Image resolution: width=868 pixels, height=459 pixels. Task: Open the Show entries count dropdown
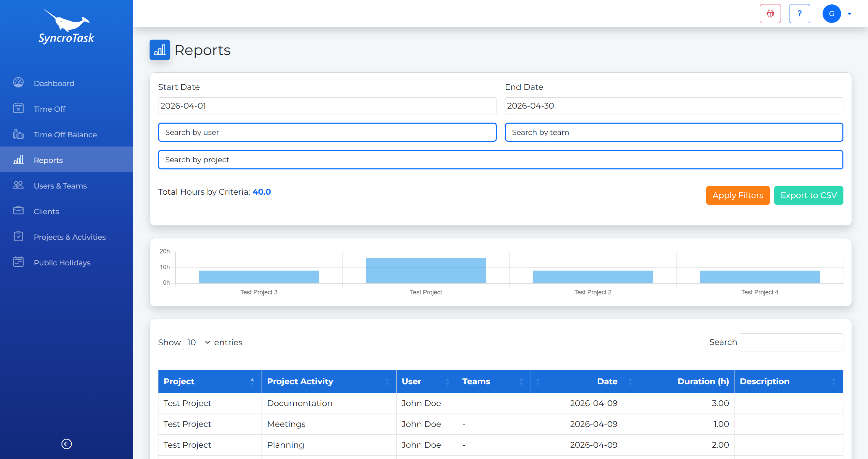197,342
